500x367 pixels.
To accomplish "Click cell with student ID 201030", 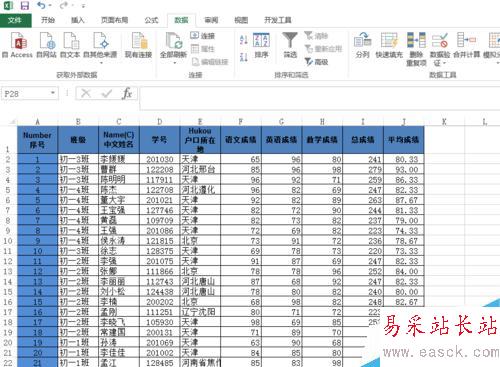I will 160,159.
